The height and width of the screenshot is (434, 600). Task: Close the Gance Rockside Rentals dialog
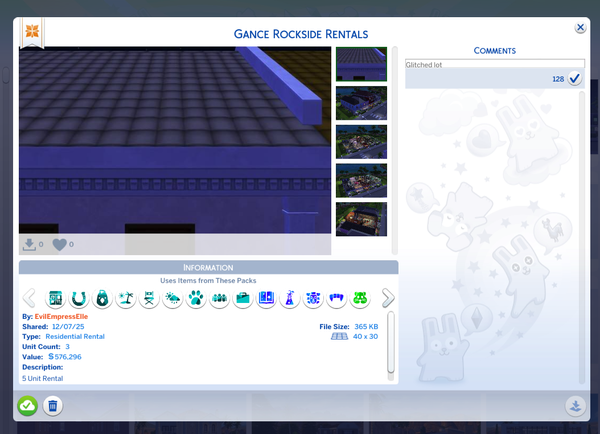pyautogui.click(x=580, y=30)
